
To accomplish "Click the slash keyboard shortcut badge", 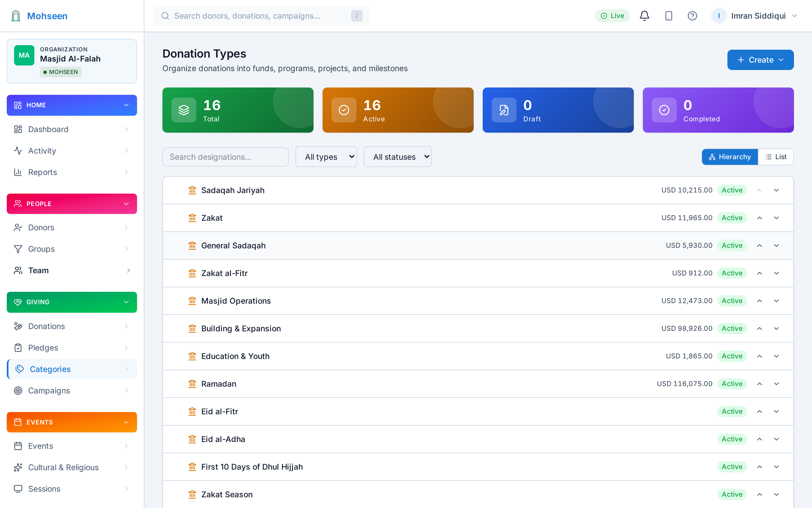I will (x=357, y=16).
